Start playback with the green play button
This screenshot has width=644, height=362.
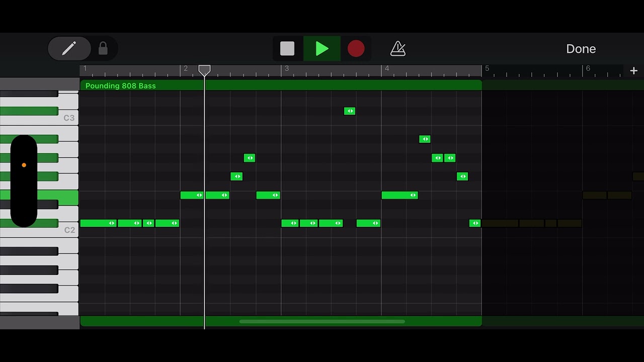click(x=322, y=48)
